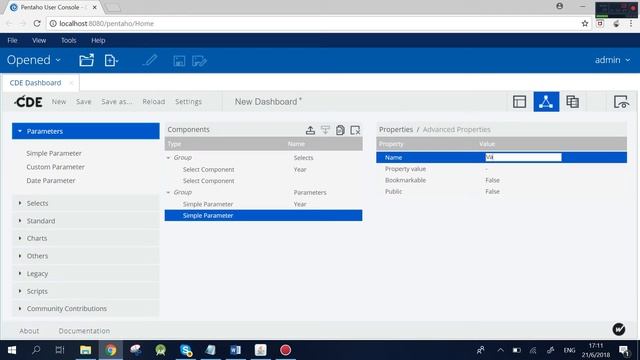640x360 pixels.
Task: Open the Windows Start menu
Action: point(12,350)
